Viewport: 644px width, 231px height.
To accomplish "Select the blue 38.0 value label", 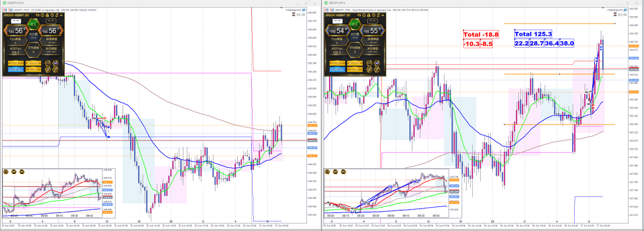I will pyautogui.click(x=568, y=43).
